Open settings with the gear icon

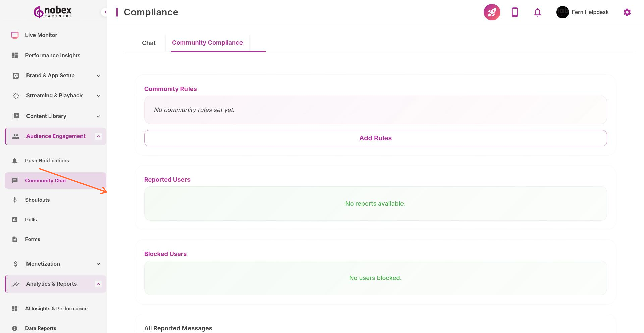[627, 12]
